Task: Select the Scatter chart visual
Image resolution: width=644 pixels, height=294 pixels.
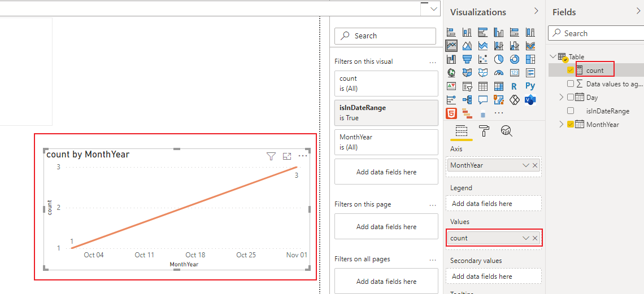Action: point(483,59)
